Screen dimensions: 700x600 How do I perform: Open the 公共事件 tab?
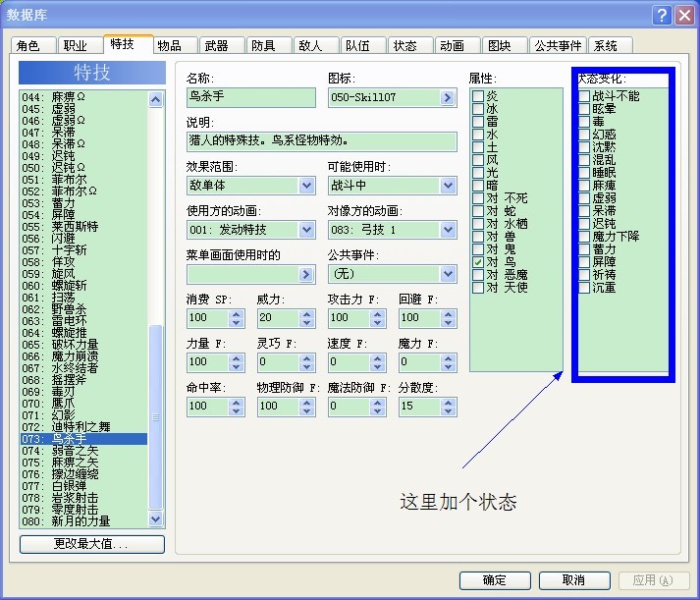(x=558, y=45)
